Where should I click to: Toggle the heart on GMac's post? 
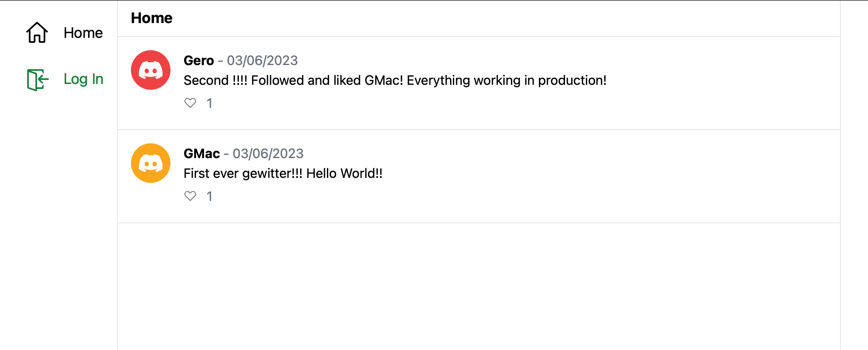[x=190, y=196]
